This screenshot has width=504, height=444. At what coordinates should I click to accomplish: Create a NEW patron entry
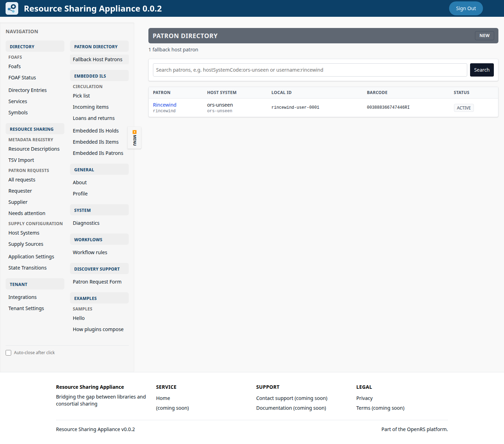pyautogui.click(x=484, y=36)
